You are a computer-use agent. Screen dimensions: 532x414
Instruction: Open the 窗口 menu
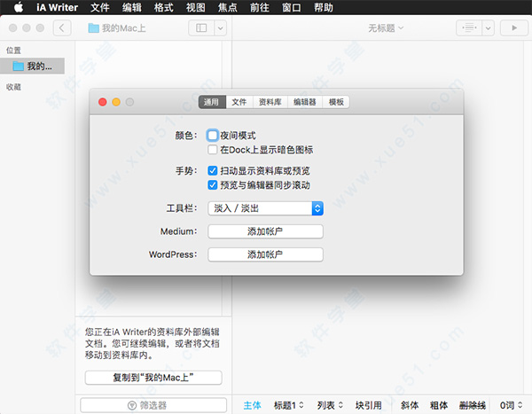291,7
